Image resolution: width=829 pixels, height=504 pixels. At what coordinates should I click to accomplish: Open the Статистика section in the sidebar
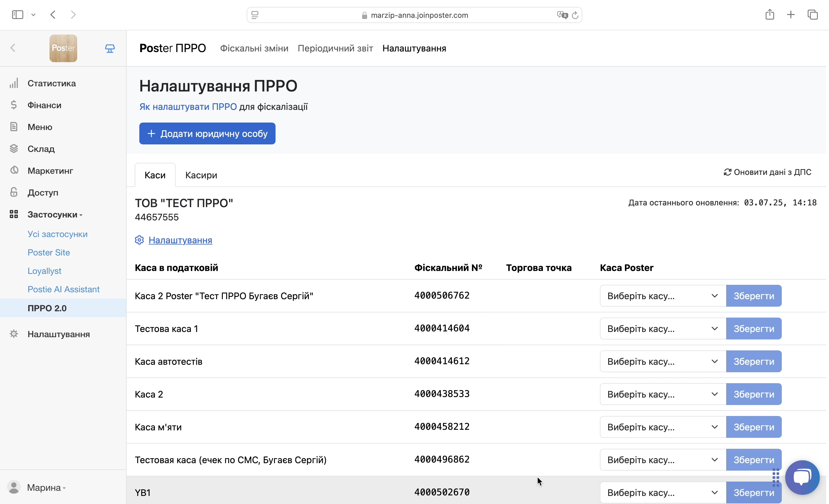point(52,83)
